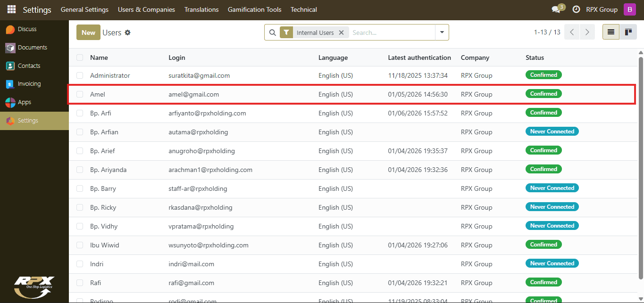This screenshot has height=303, width=644.
Task: Click Never Connected status for Indri
Action: point(552,263)
